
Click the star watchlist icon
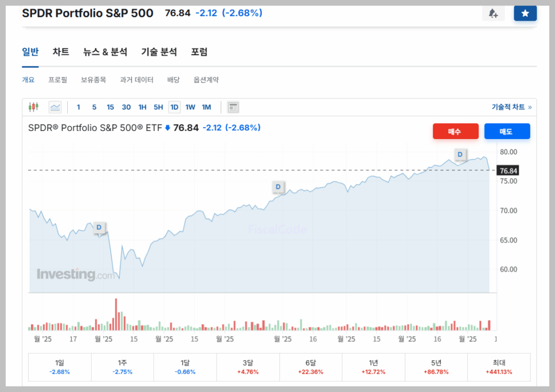(525, 14)
